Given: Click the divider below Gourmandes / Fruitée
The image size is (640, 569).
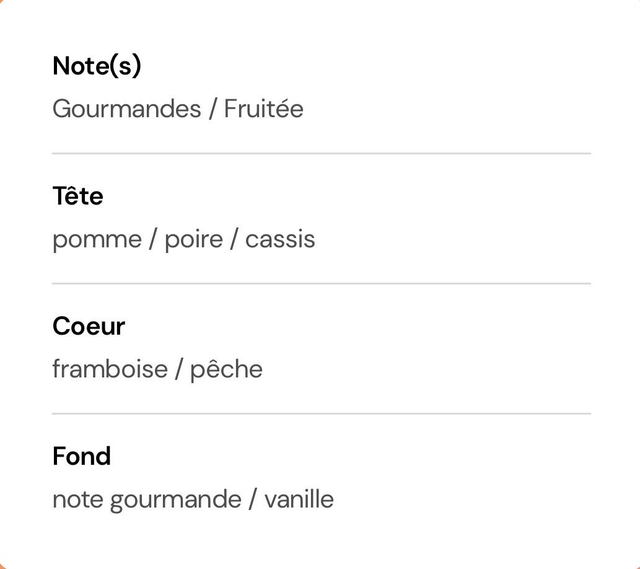Looking at the screenshot, I should (x=321, y=153).
